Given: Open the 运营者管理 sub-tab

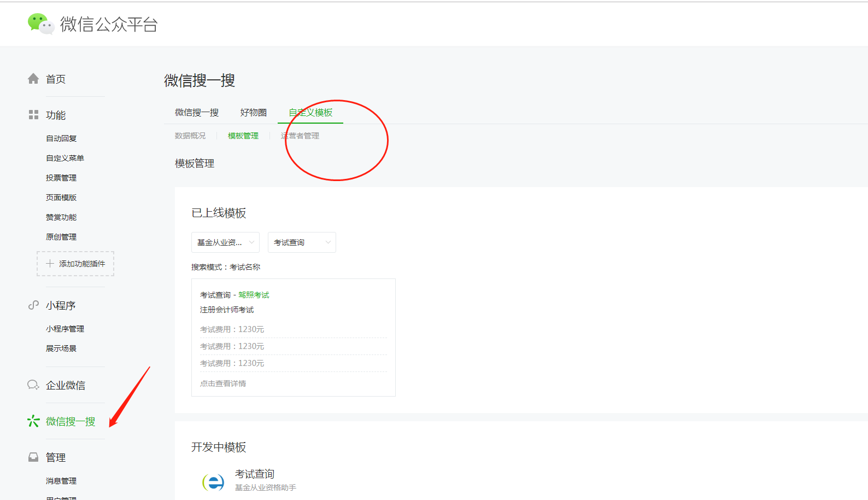Looking at the screenshot, I should (x=300, y=136).
